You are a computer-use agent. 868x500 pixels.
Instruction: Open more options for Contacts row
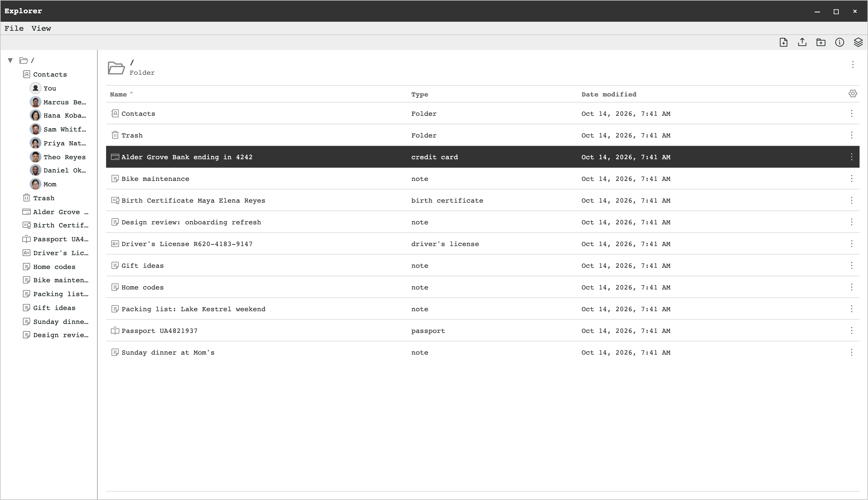[x=851, y=113]
